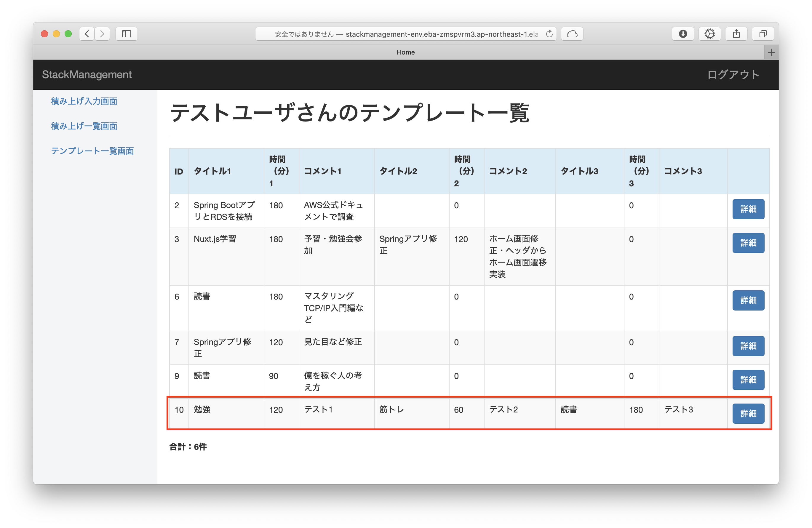Reload the page with the refresh icon
Viewport: 812px width, 528px height.
click(549, 34)
